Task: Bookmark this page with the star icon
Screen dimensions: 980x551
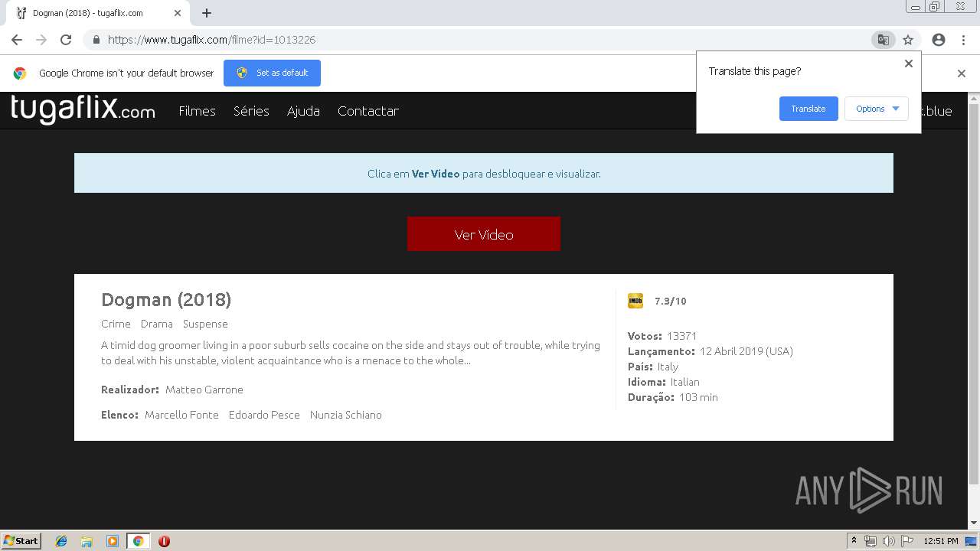Action: tap(908, 40)
